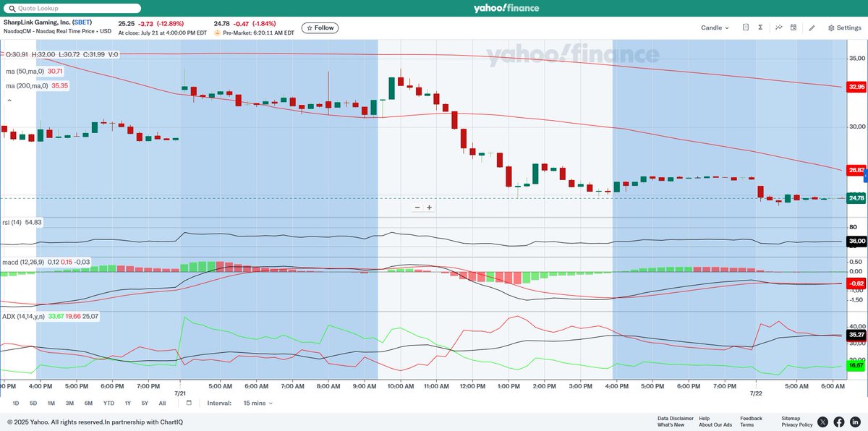Click the ma (200,ma,0) study label

(x=27, y=85)
